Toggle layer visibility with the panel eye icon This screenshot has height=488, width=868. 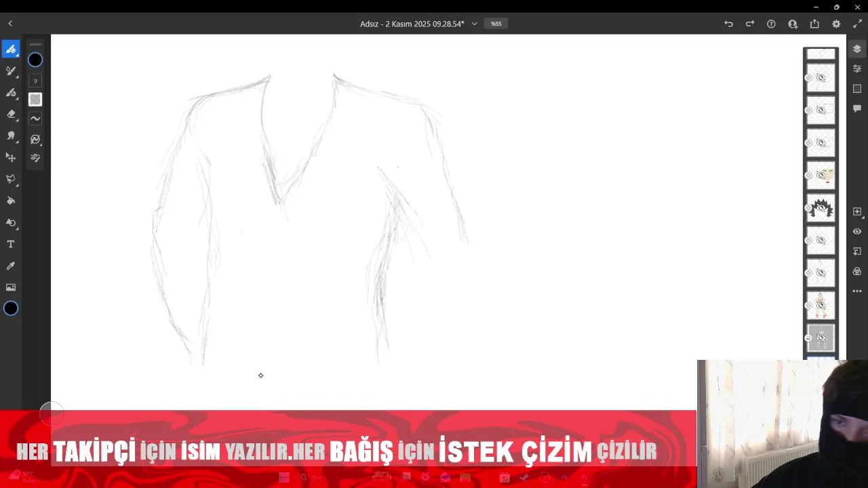pos(857,232)
